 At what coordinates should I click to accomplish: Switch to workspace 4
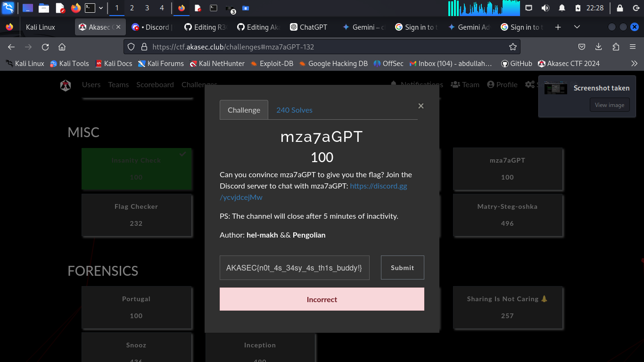coord(162,8)
